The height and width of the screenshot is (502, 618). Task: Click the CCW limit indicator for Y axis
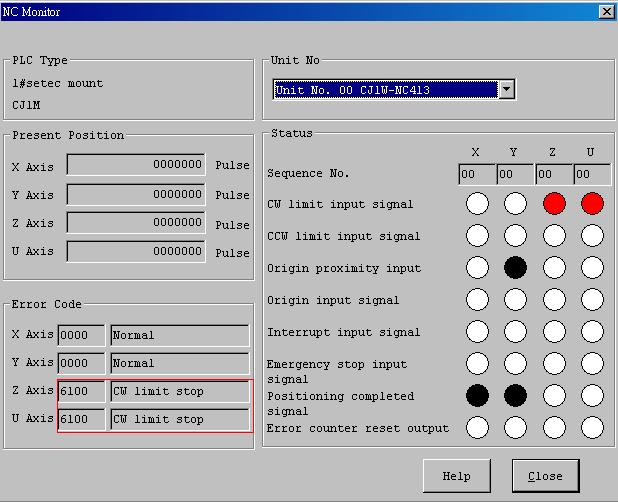pyautogui.click(x=515, y=236)
